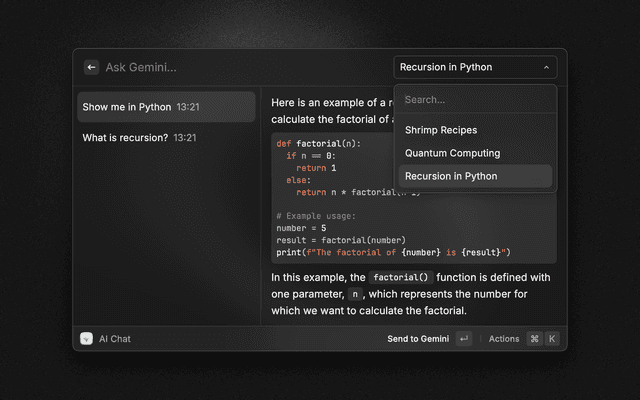Choose the Quantum Computing conversation
The image size is (640, 400).
[452, 153]
